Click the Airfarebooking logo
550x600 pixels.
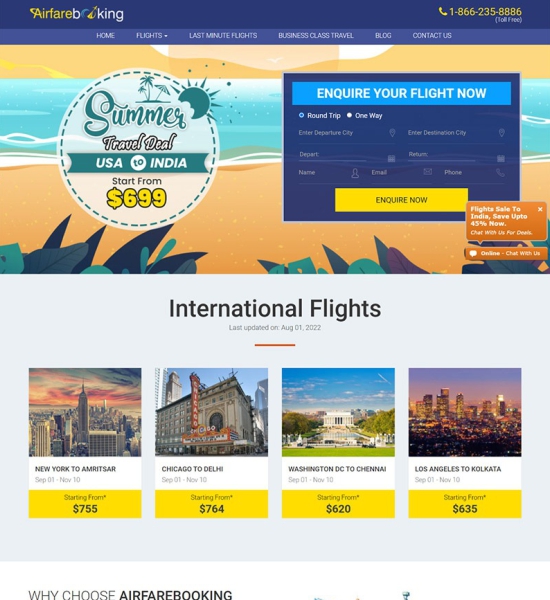pyautogui.click(x=77, y=14)
